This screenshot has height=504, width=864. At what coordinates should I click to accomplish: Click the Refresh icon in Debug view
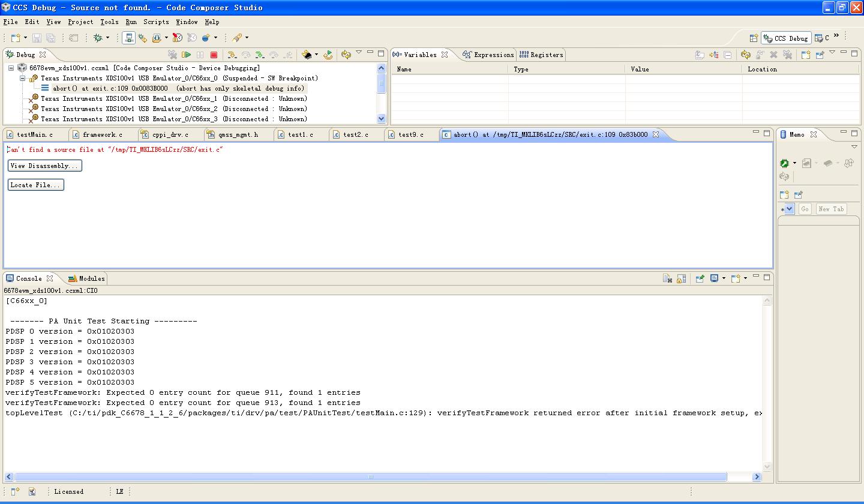pos(346,55)
